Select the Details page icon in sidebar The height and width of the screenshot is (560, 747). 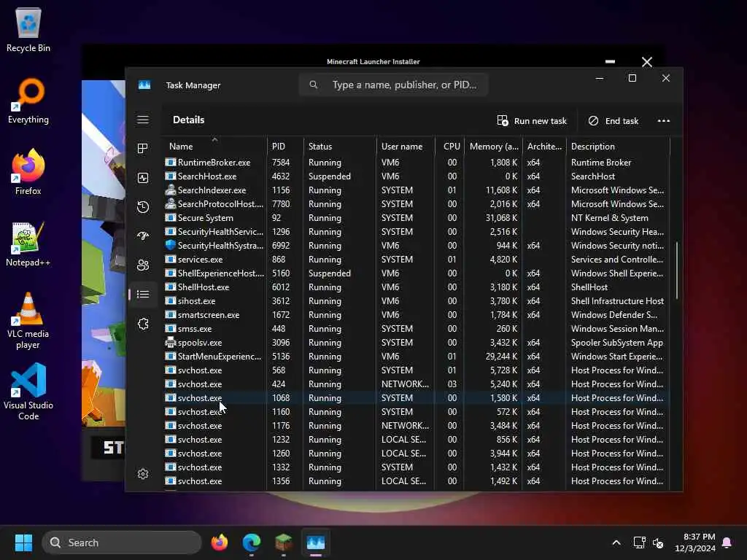pos(143,295)
